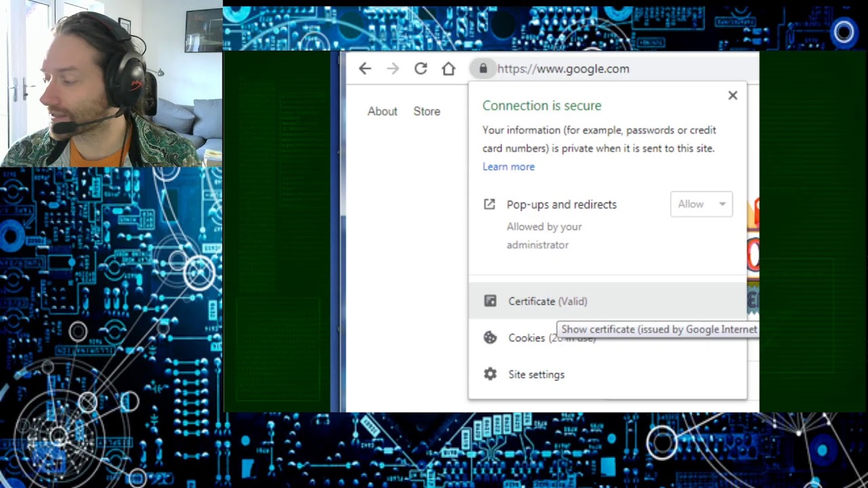Open the About link on Google
The image size is (868, 488).
coord(382,111)
